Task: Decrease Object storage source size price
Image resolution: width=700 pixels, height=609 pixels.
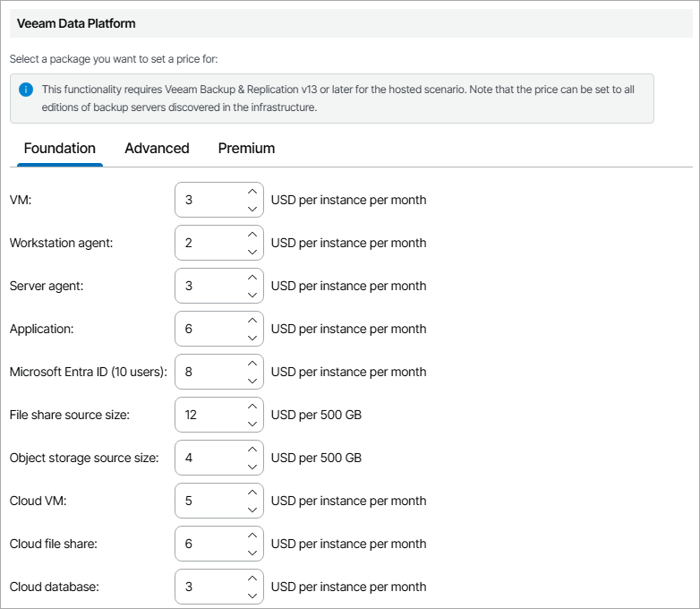Action: point(252,467)
